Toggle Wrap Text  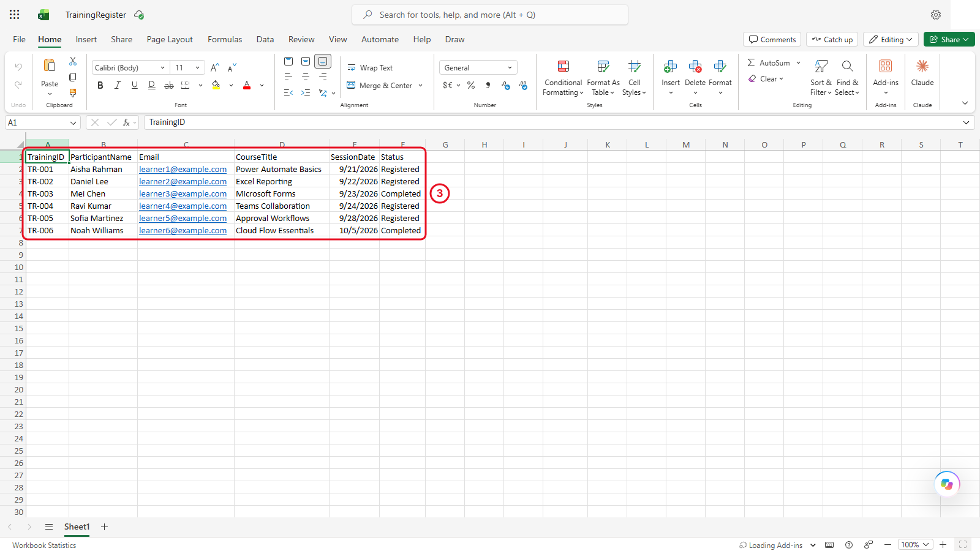click(370, 68)
